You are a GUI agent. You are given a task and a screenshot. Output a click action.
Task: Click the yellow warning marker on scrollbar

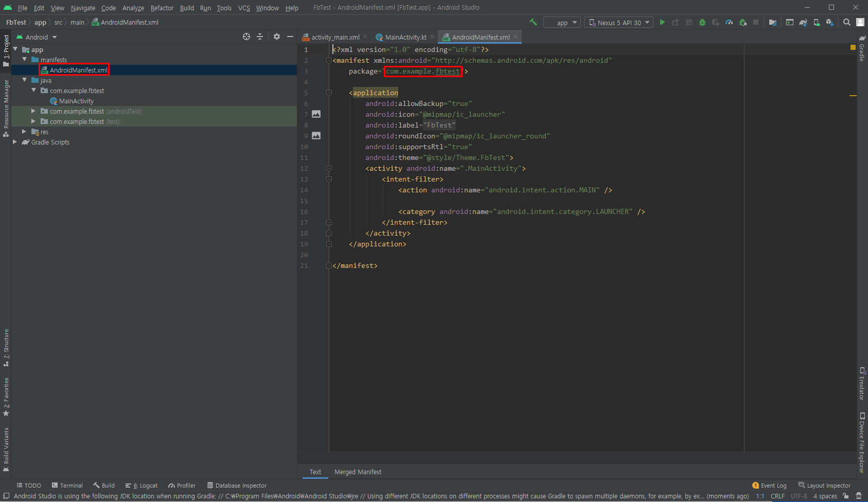point(853,96)
